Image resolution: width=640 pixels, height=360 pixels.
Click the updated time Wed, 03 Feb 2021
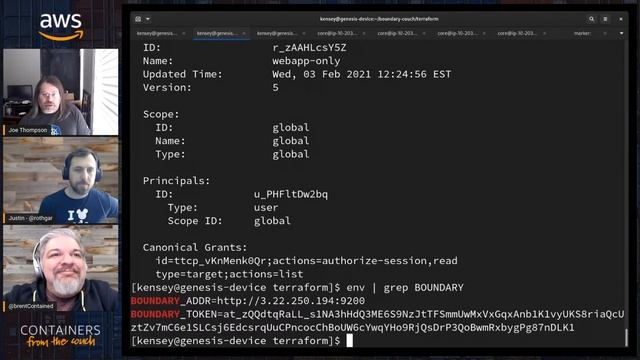[322, 74]
